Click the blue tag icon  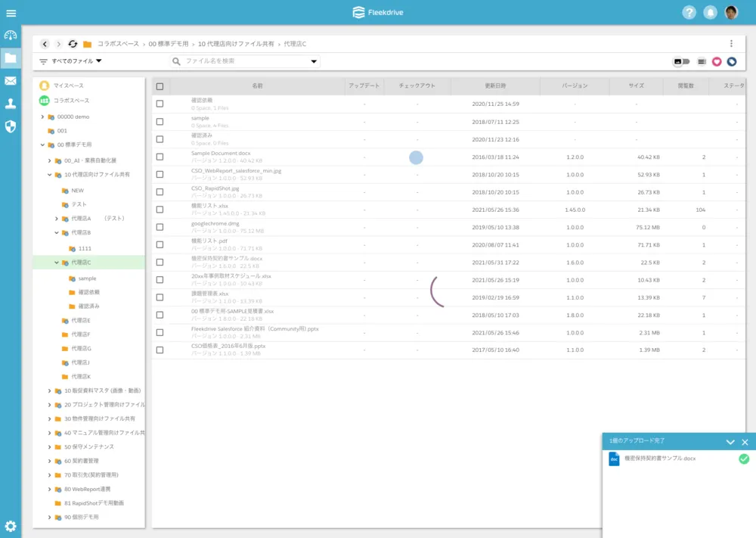(x=732, y=61)
